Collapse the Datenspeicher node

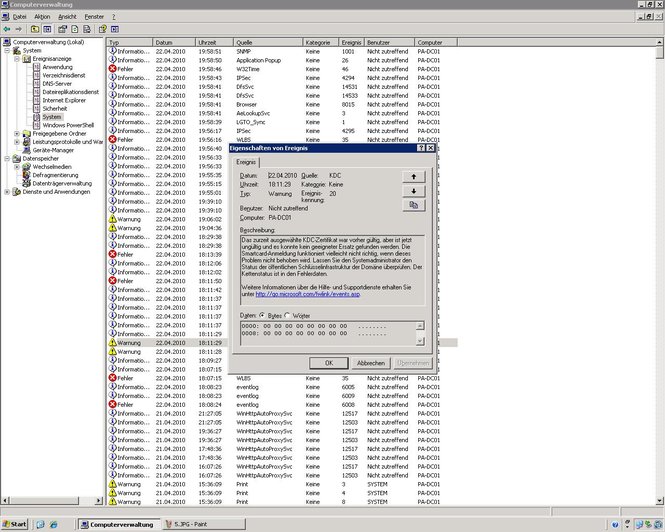7,159
